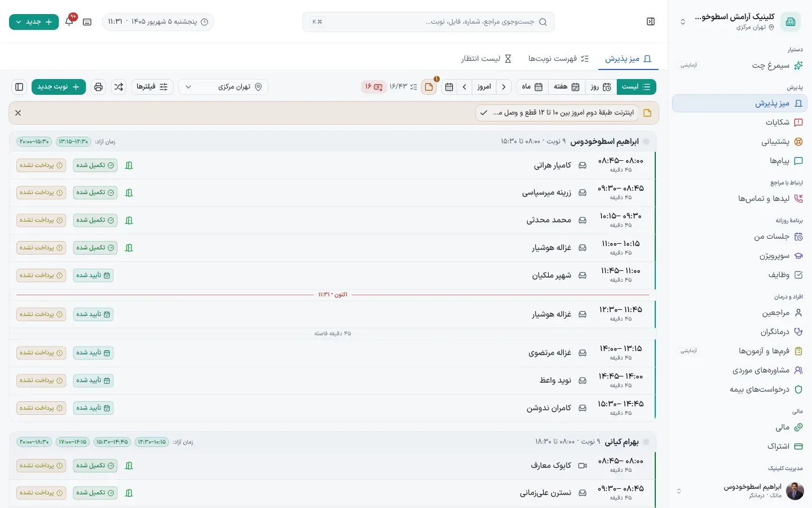Open the میز پذیرش tab

point(628,59)
